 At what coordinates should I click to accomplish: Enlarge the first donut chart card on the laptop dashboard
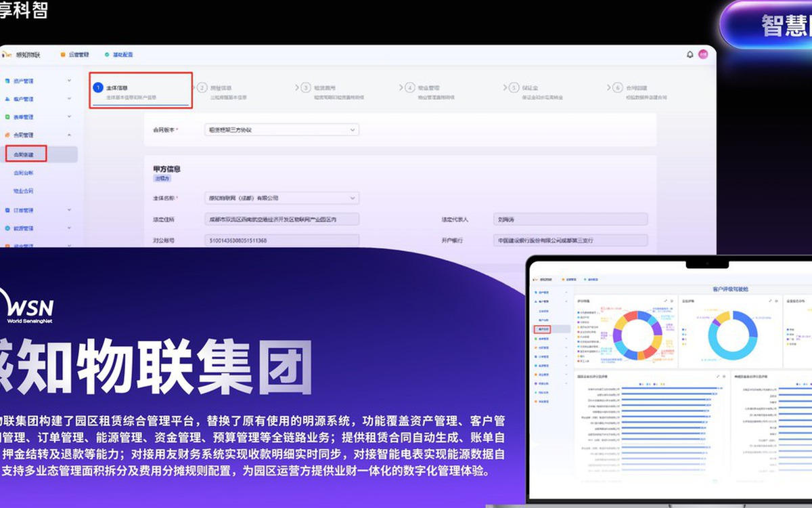click(666, 300)
